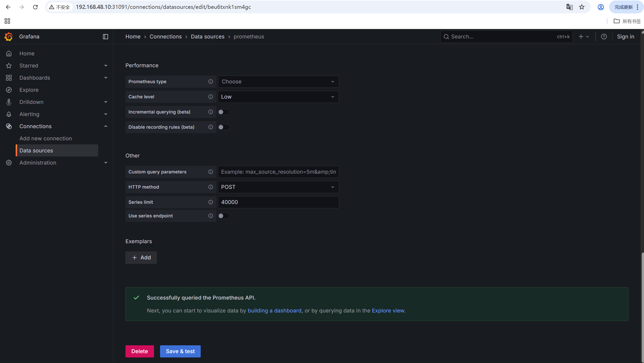Click the Save & test button
This screenshot has width=644, height=363.
tap(180, 351)
